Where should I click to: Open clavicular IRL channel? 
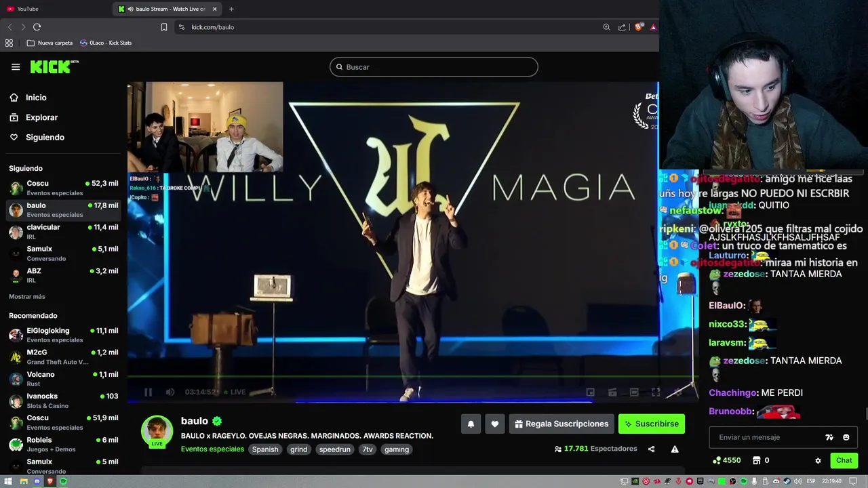(x=64, y=232)
